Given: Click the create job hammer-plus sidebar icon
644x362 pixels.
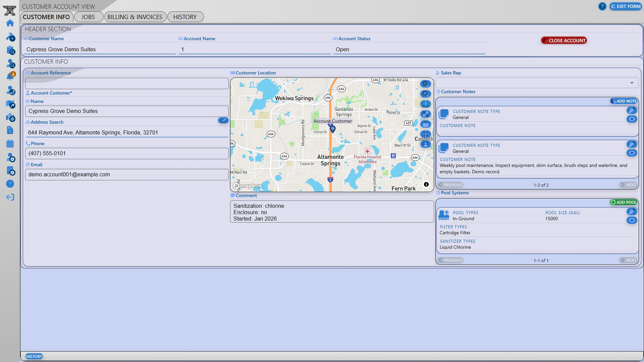Looking at the screenshot, I should (x=10, y=37).
